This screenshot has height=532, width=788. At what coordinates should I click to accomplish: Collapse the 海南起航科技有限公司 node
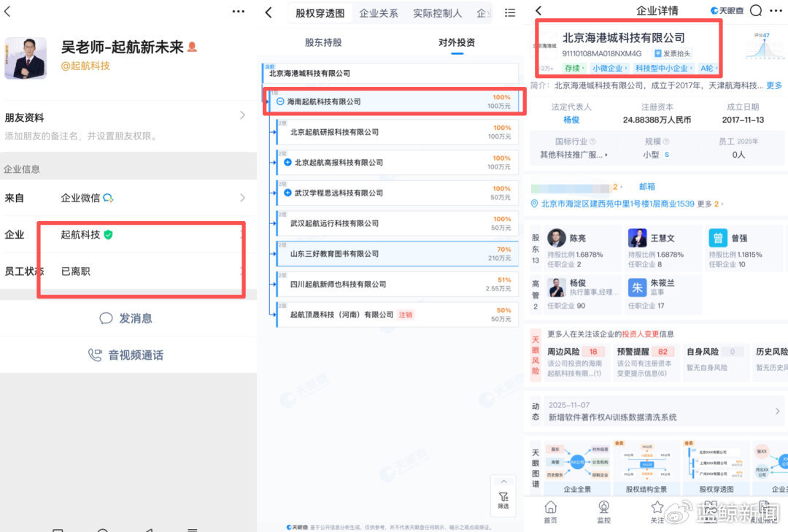280,101
